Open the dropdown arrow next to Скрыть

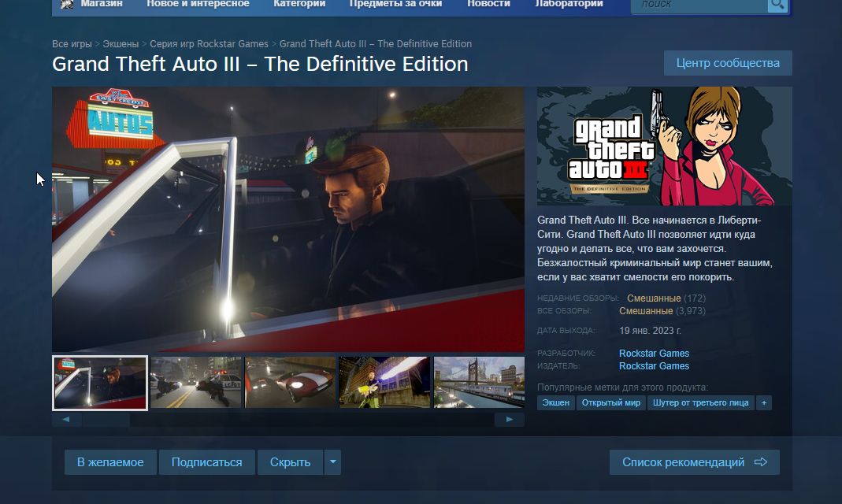[333, 462]
